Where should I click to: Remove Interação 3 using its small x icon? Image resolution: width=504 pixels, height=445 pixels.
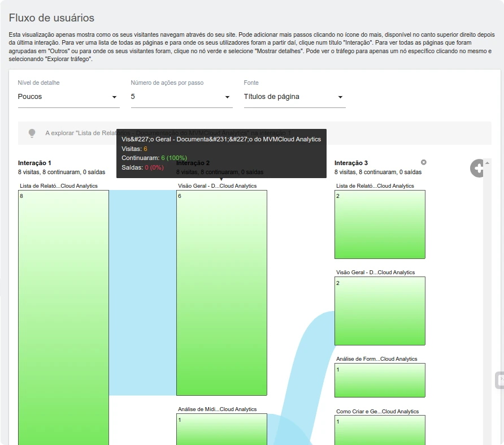(x=424, y=162)
